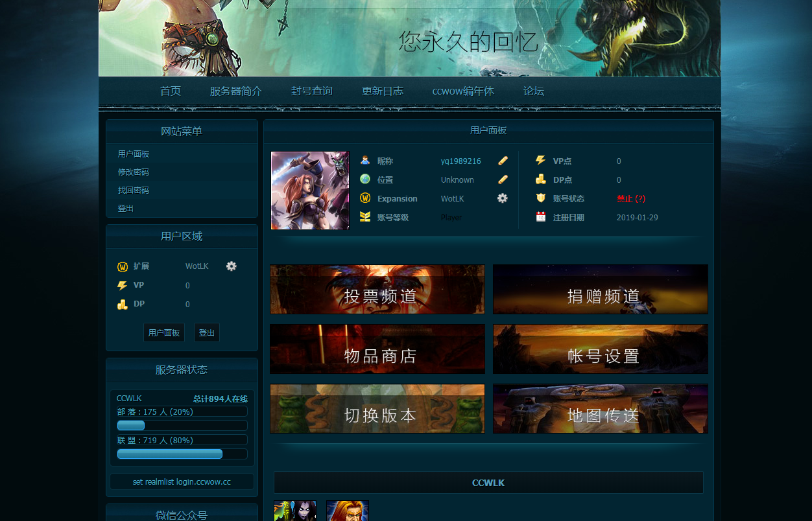Click the red 禁止 (?) account status
This screenshot has width=812, height=521.
(x=631, y=199)
